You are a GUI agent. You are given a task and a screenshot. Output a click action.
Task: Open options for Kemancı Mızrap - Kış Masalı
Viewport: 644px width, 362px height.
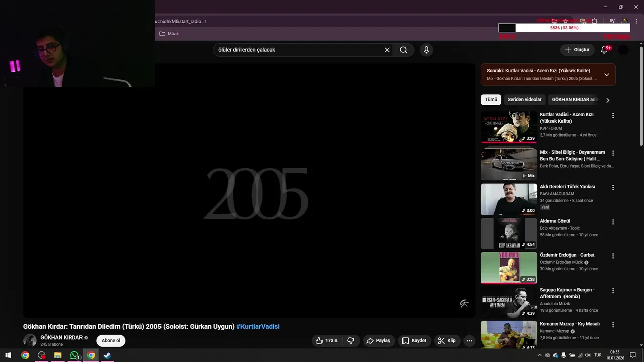coord(613,325)
